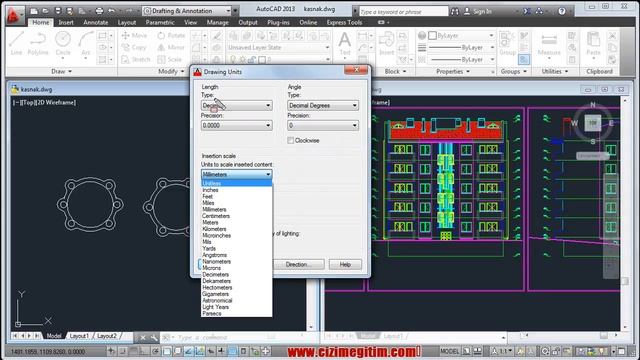Viewport: 640px width, 360px height.
Task: Switch to the Express Tools ribbon tab
Action: (x=344, y=22)
